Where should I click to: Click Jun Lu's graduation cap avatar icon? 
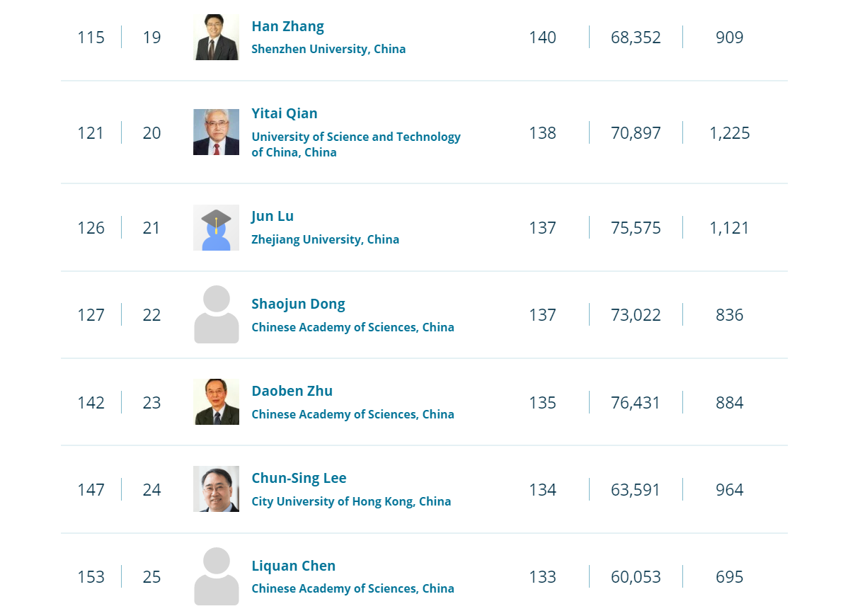tap(217, 228)
